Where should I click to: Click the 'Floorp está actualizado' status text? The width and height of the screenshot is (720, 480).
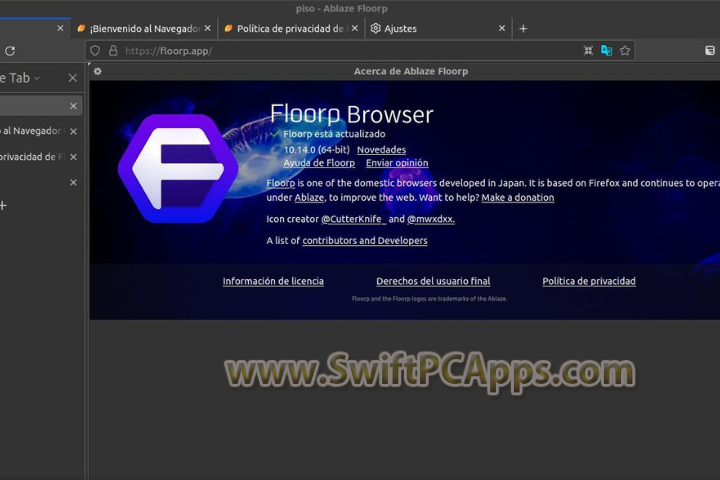pyautogui.click(x=334, y=134)
